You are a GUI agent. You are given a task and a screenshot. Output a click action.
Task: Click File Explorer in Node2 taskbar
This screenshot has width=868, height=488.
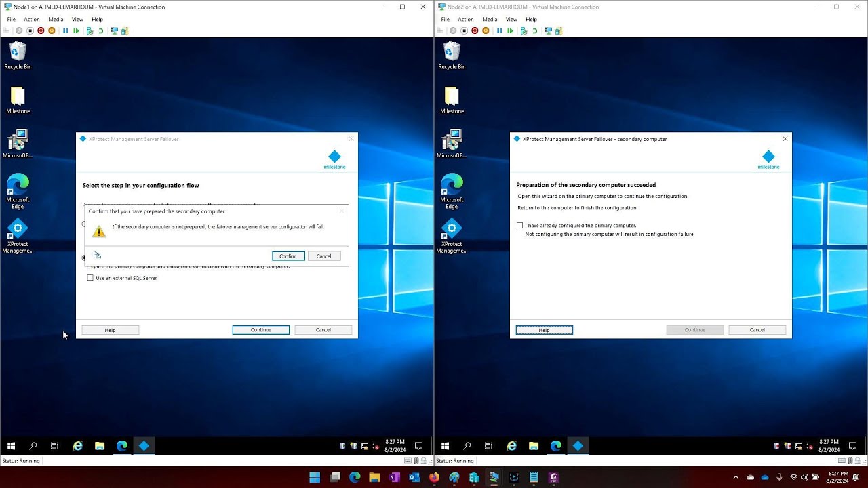click(534, 446)
